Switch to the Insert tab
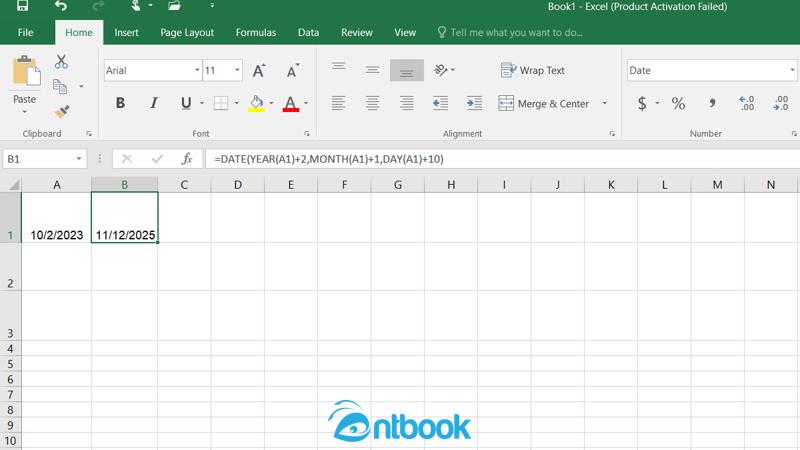This screenshot has height=450, width=800. tap(126, 33)
